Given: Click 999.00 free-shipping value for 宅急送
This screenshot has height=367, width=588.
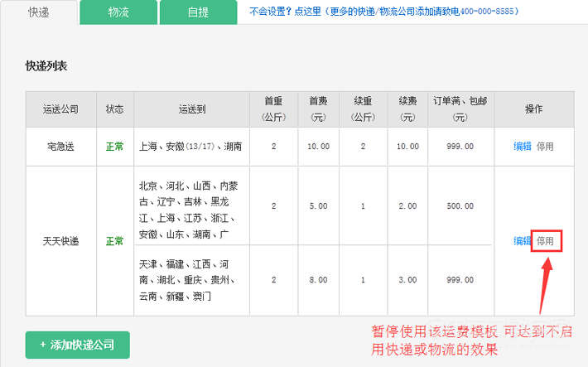Looking at the screenshot, I should click(460, 147).
